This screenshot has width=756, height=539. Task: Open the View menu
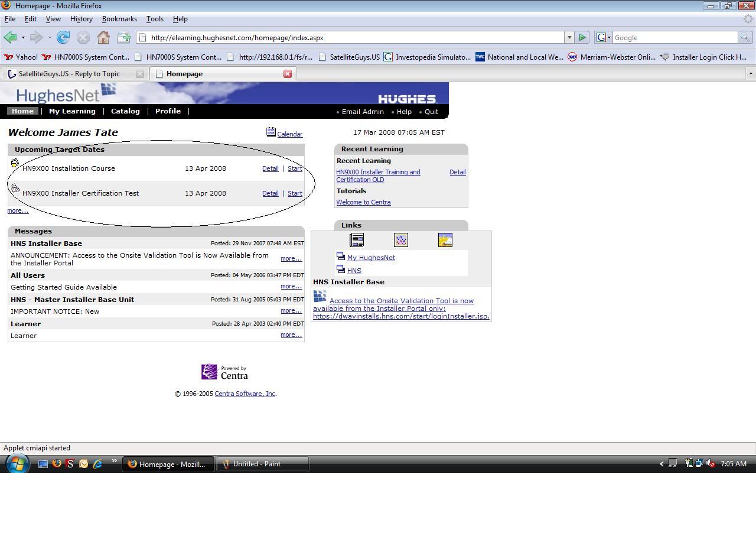(53, 19)
